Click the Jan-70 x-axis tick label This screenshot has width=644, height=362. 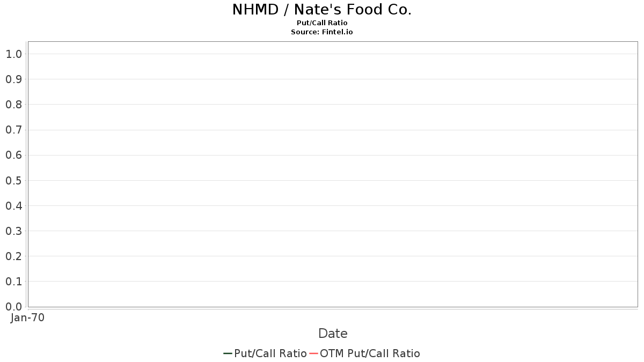coord(28,317)
